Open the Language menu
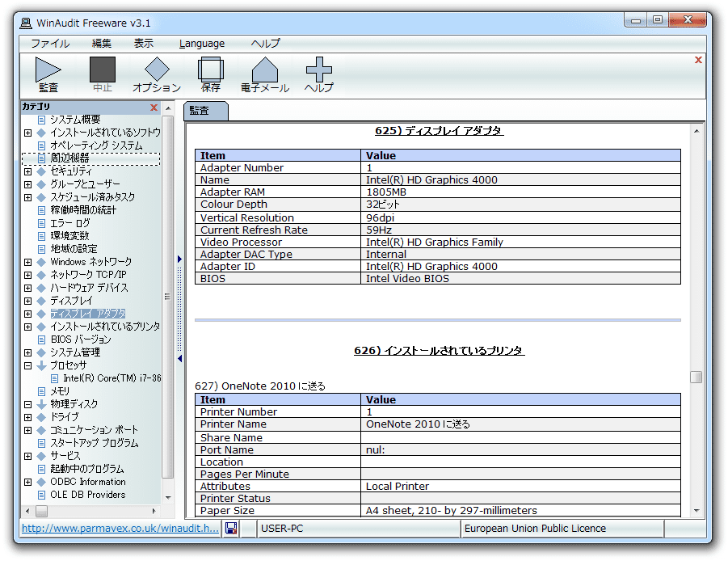Screen dimensions: 728x561 (x=202, y=44)
